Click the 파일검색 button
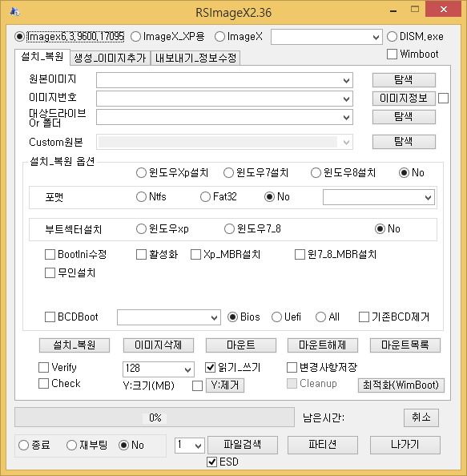 [243, 445]
